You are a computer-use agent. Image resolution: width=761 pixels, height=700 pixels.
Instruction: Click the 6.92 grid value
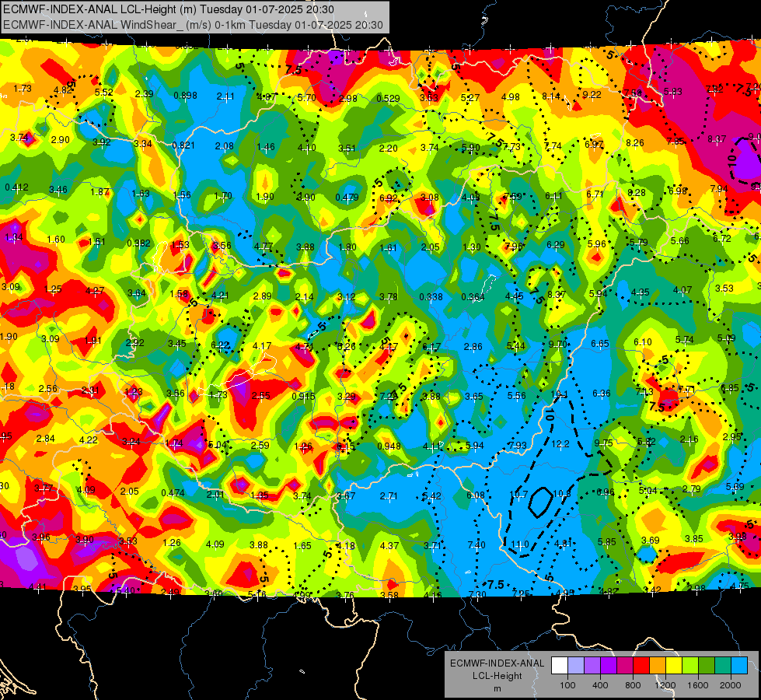tap(389, 198)
